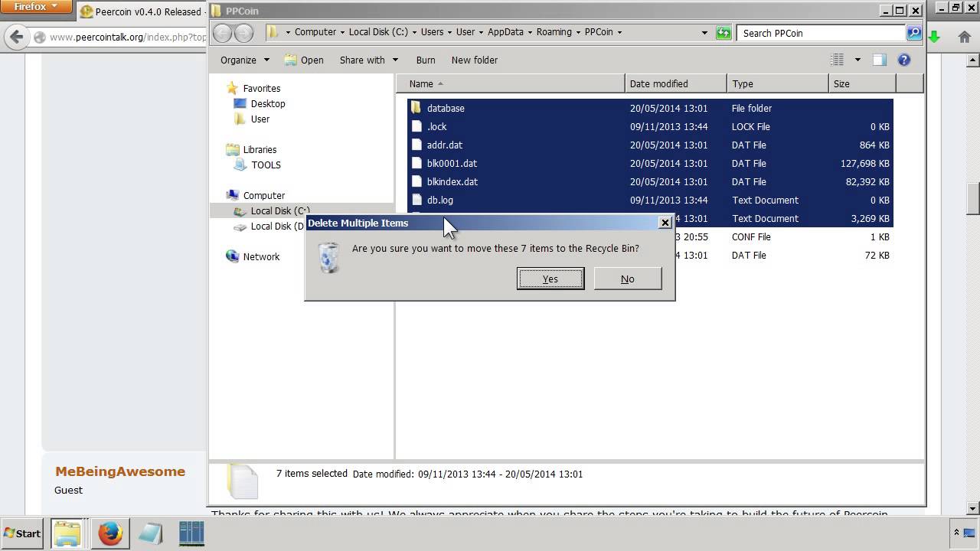Click the search magnifier icon
Viewport: 980px width, 551px height.
coord(913,33)
